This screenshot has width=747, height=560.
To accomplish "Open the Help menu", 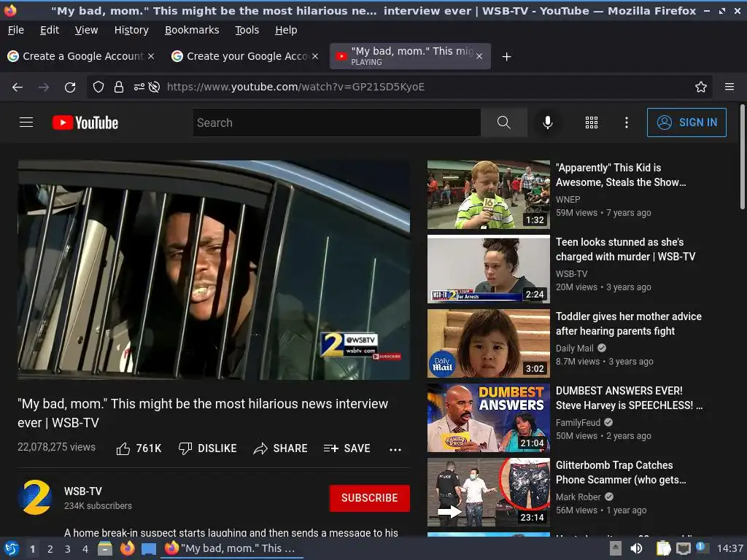I will pos(286,30).
